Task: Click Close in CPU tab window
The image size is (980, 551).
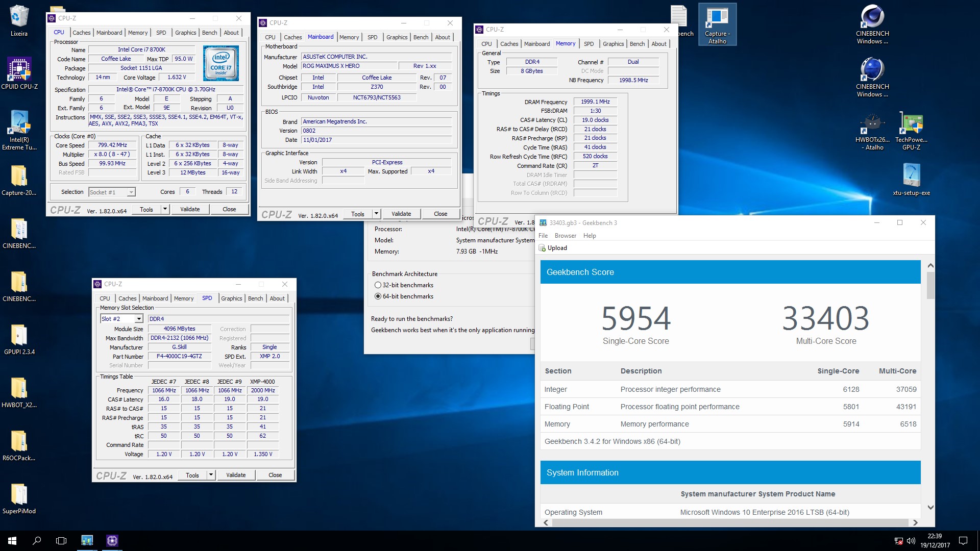Action: coord(229,209)
